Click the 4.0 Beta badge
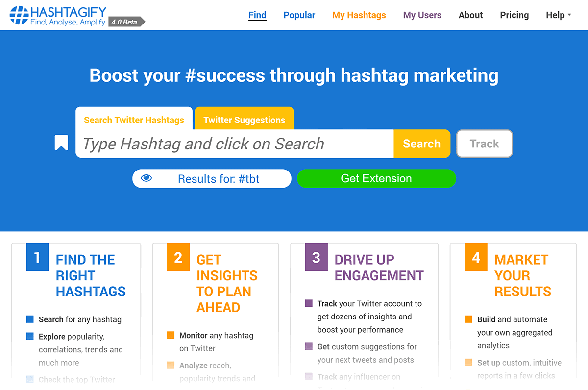 tap(126, 22)
